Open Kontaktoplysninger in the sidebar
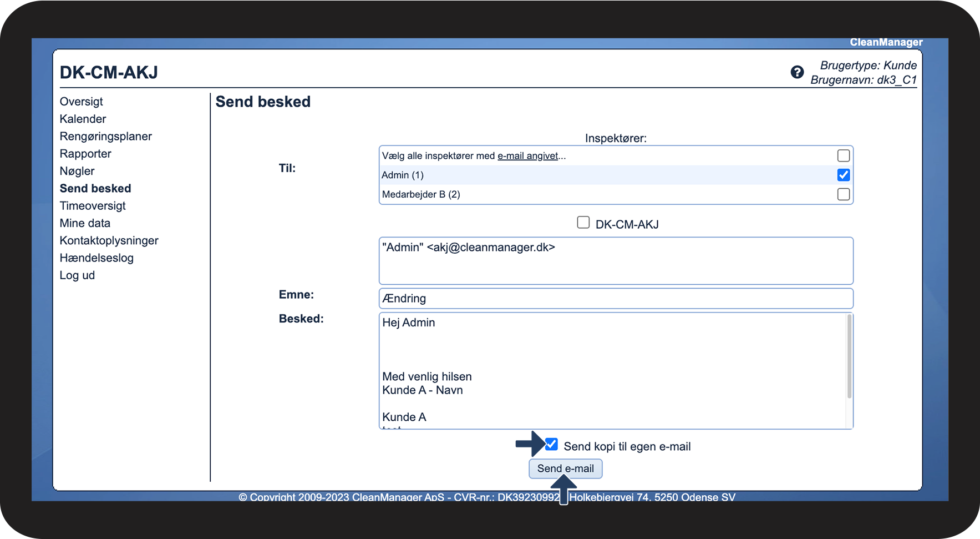The image size is (980, 539). point(109,241)
